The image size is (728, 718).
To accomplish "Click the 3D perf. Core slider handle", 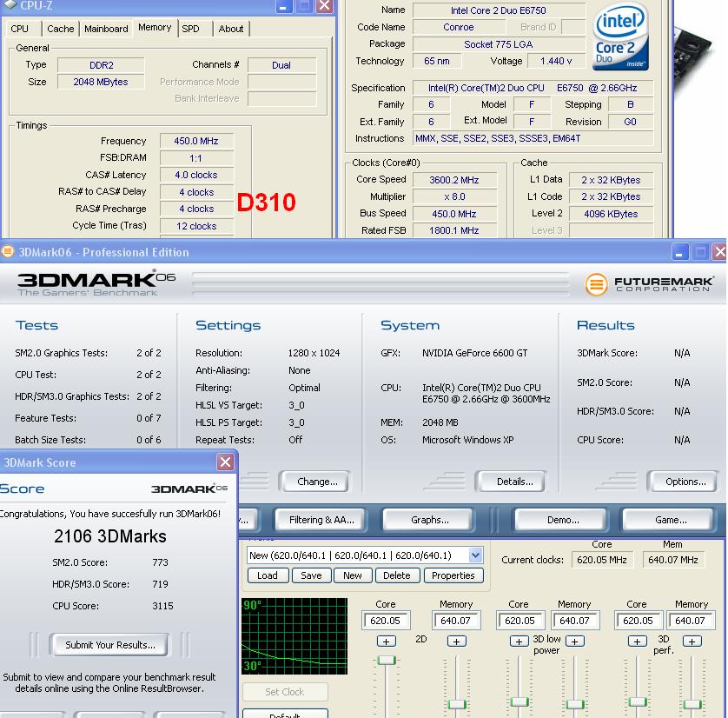I will coord(637,702).
